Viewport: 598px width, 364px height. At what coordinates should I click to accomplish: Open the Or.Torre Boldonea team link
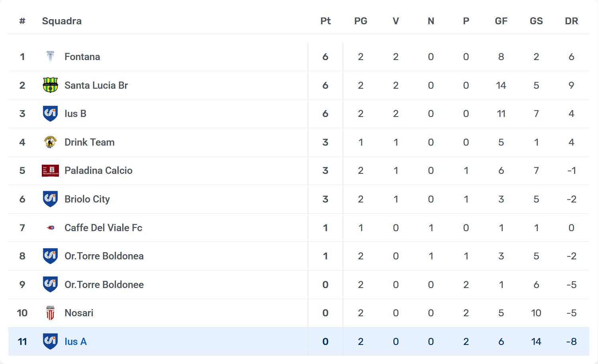104,256
